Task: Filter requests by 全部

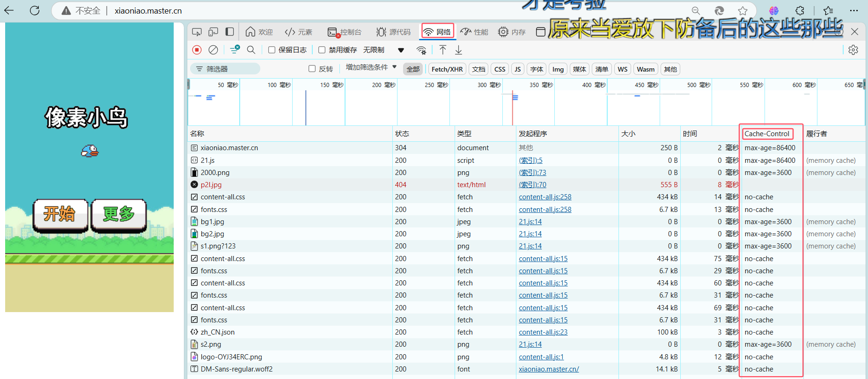Action: tap(413, 69)
